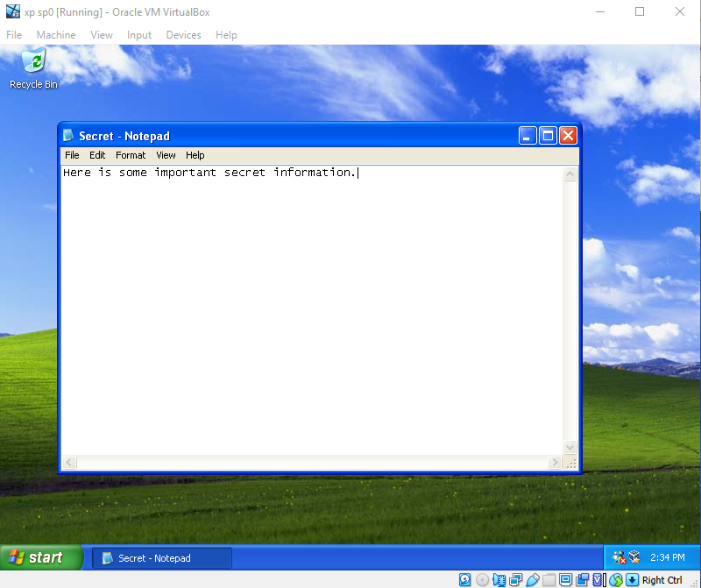Select Secret - Notepad taskbar button
Screen dimensions: 701x588
click(x=162, y=558)
